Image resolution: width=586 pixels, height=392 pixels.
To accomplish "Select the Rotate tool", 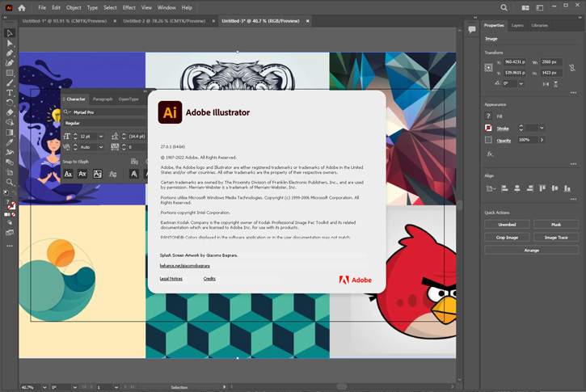I will click(x=10, y=103).
